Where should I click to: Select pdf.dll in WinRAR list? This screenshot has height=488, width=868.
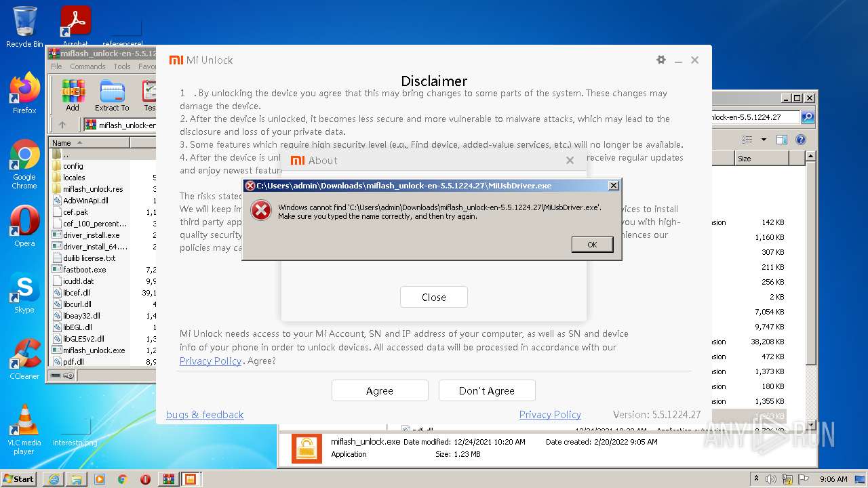pos(73,362)
